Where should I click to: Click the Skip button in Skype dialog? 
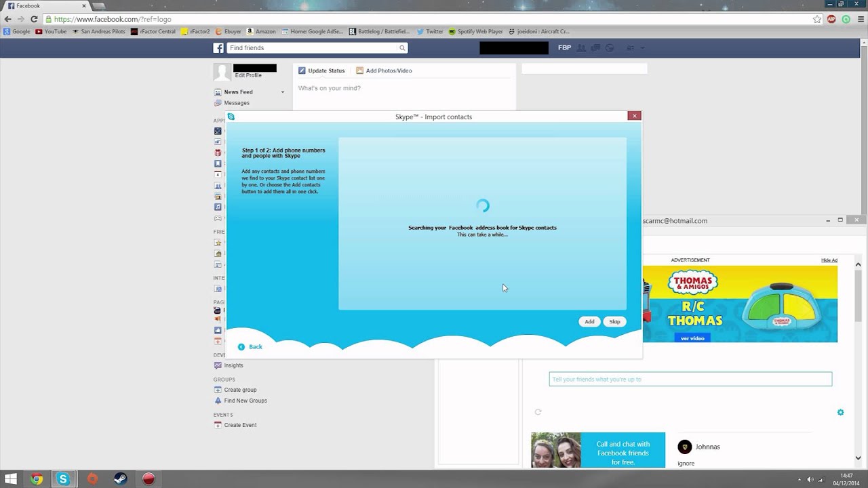click(614, 321)
